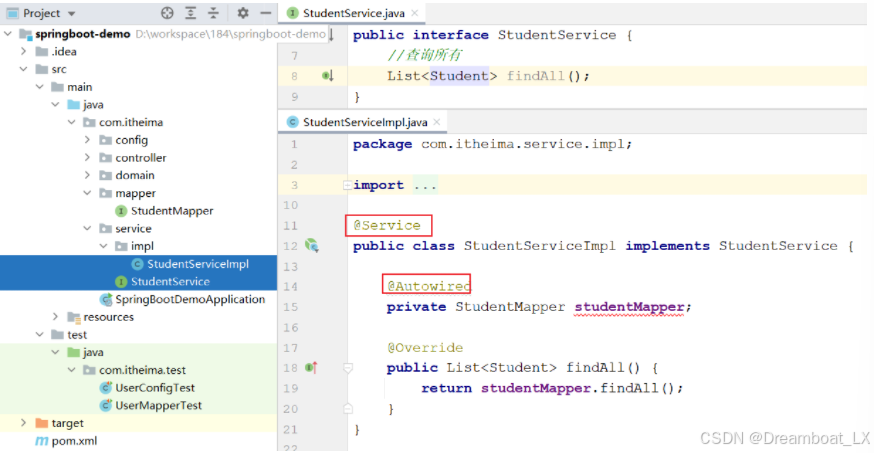Screen dimensions: 874x453
Task: Collapse the springboot-demo root node
Action: (8, 34)
